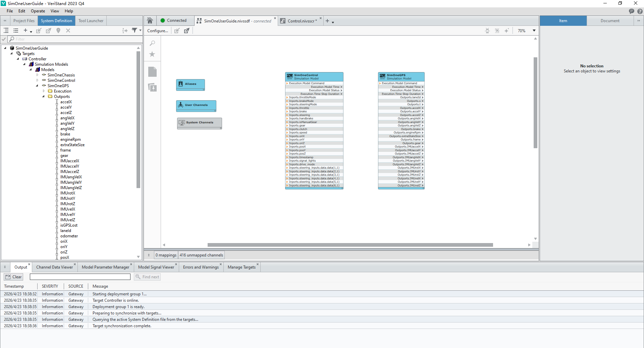Image resolution: width=644 pixels, height=348 pixels.
Task: Click the export arrow icon in tree toolbar
Action: 49,31
